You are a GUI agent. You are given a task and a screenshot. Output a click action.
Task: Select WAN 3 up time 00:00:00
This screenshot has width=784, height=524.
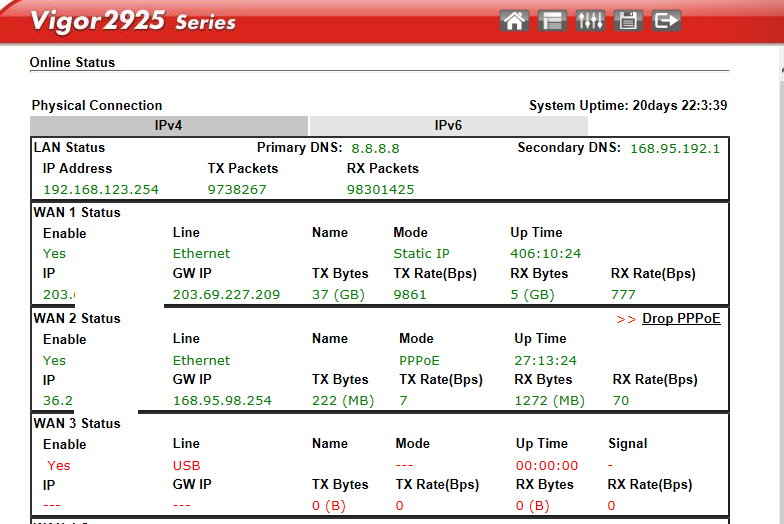click(547, 466)
